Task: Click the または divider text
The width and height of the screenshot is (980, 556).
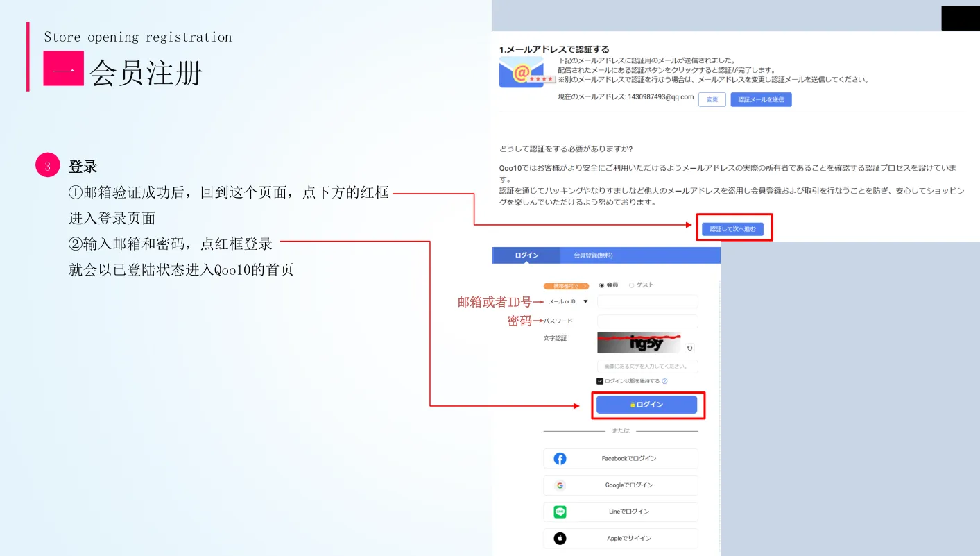Action: click(x=621, y=431)
